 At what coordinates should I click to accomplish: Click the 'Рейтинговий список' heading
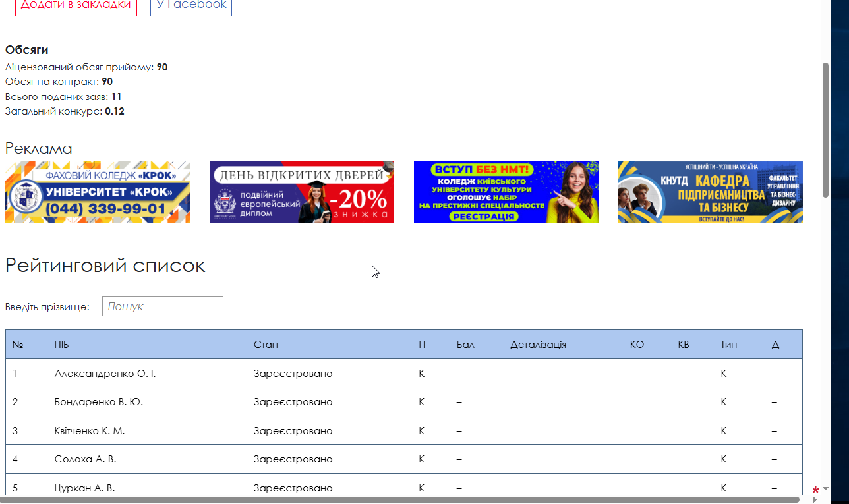coord(105,266)
